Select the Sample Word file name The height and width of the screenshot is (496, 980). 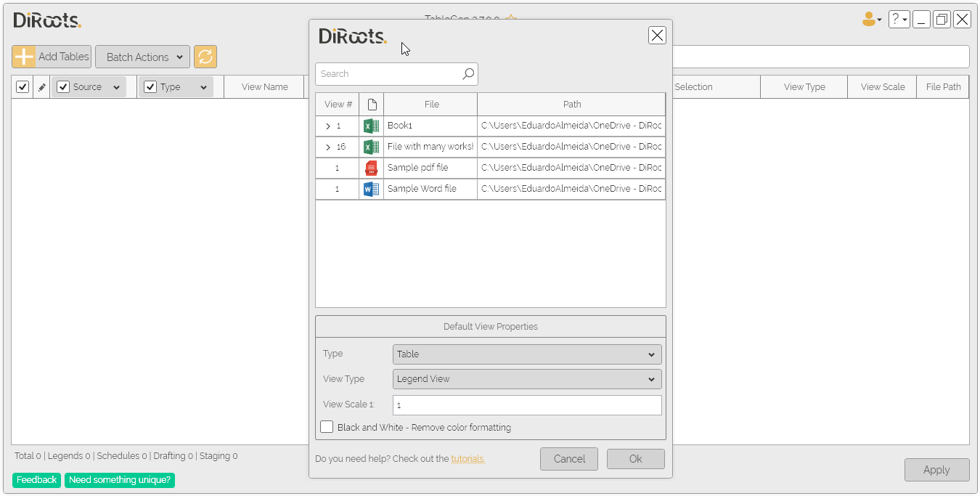422,189
